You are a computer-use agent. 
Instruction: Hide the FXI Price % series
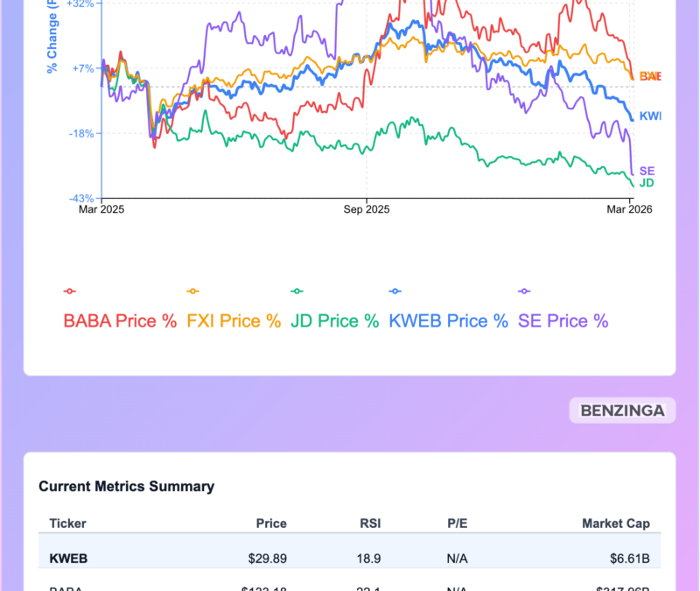click(x=234, y=320)
